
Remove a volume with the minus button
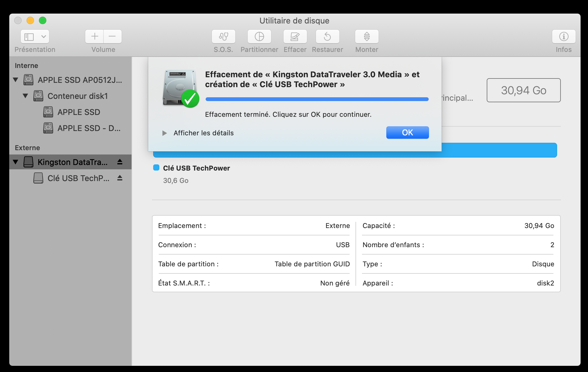[x=112, y=36]
